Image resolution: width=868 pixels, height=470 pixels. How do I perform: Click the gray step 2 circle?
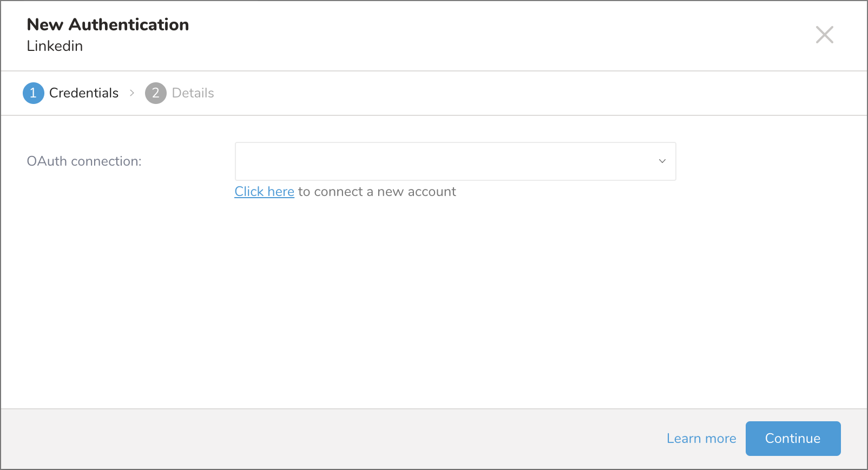[155, 93]
